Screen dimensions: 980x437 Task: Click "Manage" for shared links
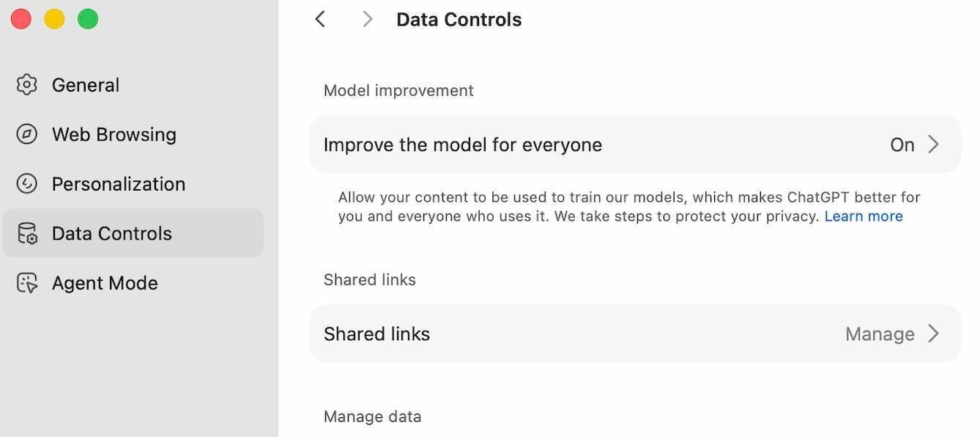tap(879, 334)
